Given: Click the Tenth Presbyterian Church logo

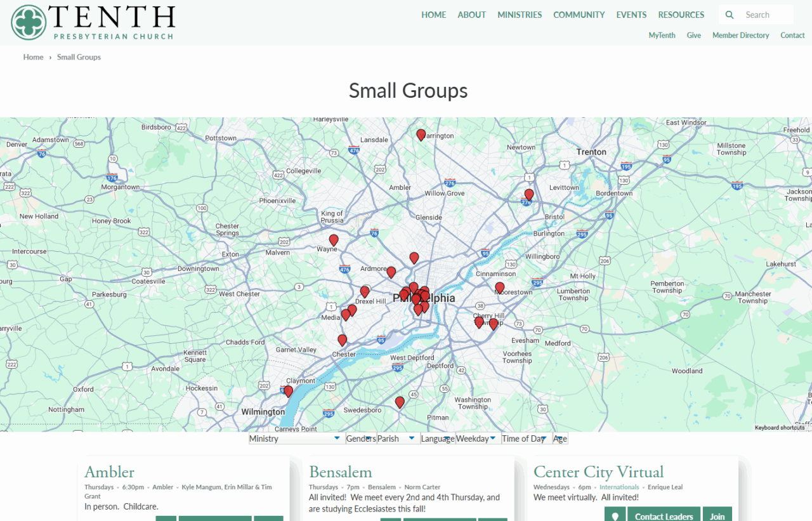Looking at the screenshot, I should pyautogui.click(x=93, y=22).
